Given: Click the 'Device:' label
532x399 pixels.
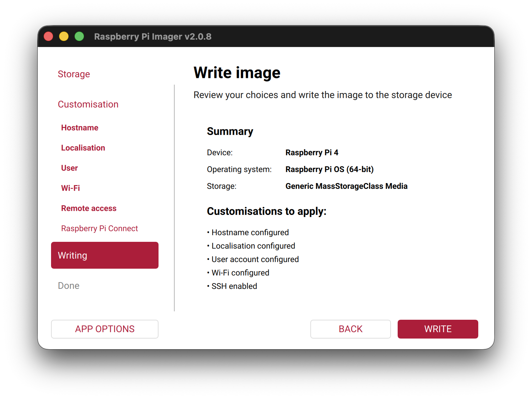Looking at the screenshot, I should [x=220, y=152].
